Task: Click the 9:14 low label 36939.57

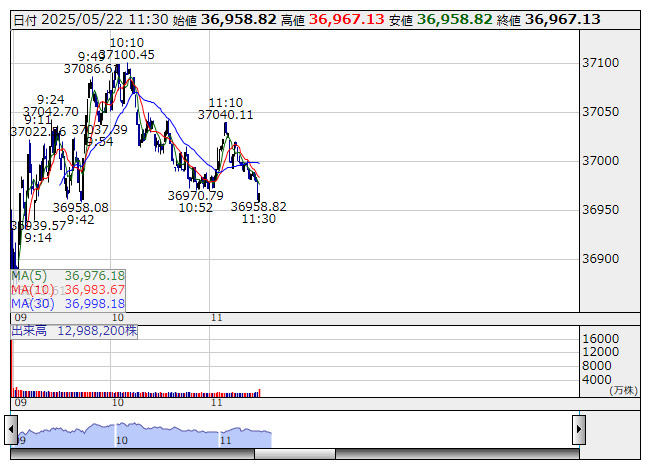Action: click(38, 226)
